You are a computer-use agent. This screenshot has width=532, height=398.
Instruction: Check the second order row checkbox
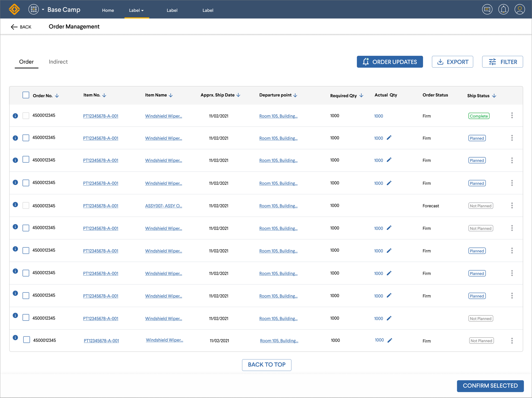click(26, 138)
